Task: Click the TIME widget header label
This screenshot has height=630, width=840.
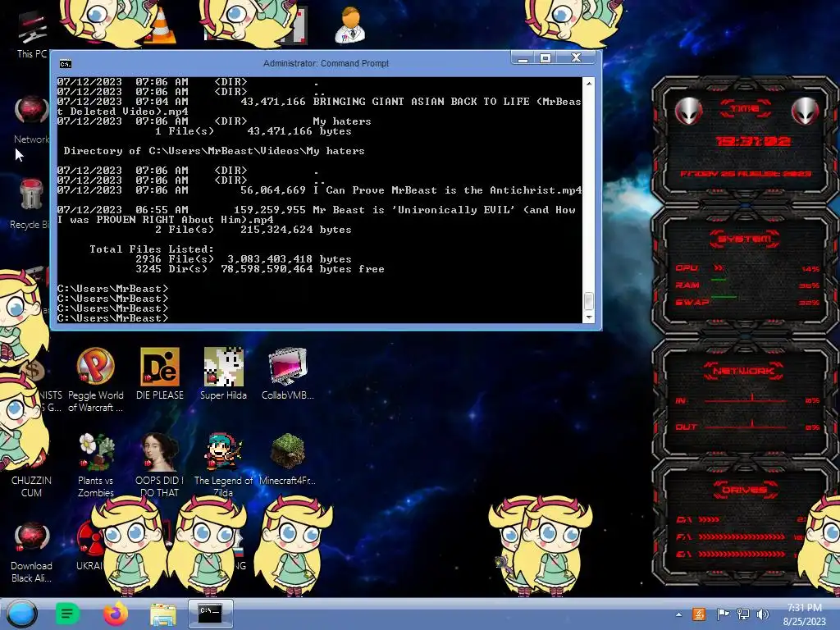Action: point(745,108)
